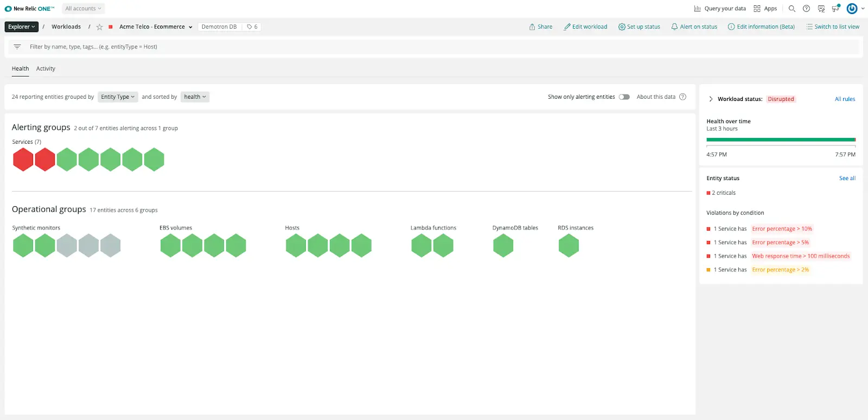
Task: Open the health sort dropdown
Action: [x=195, y=97]
